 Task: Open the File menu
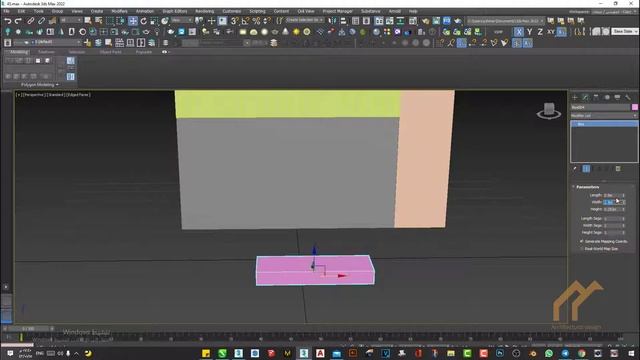[7, 11]
